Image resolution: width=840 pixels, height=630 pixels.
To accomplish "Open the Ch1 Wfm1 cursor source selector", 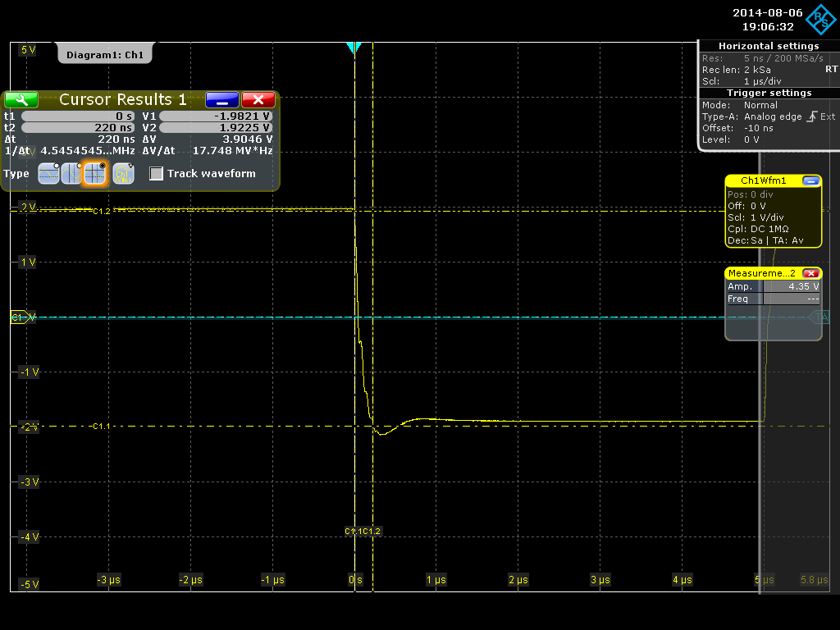I will point(123,173).
